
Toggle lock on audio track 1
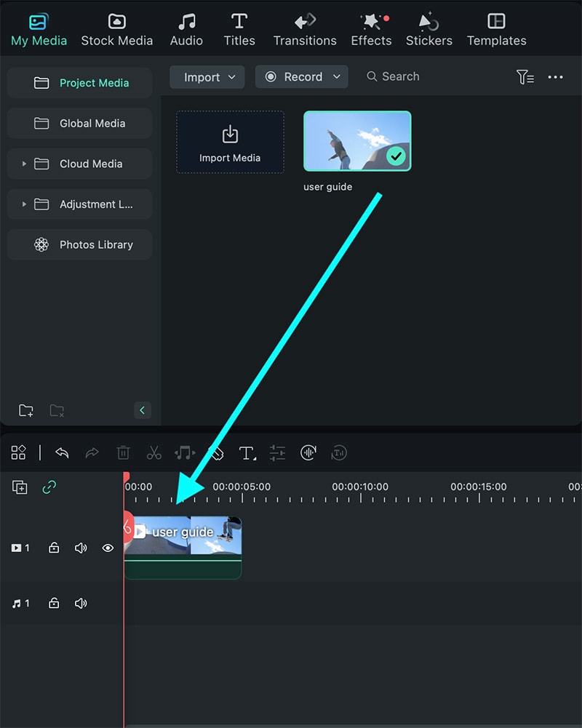(x=54, y=603)
